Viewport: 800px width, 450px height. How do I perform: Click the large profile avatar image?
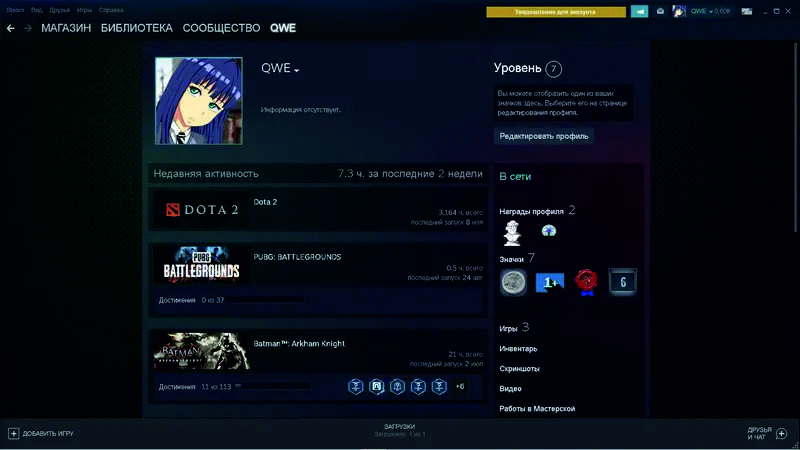click(x=199, y=101)
